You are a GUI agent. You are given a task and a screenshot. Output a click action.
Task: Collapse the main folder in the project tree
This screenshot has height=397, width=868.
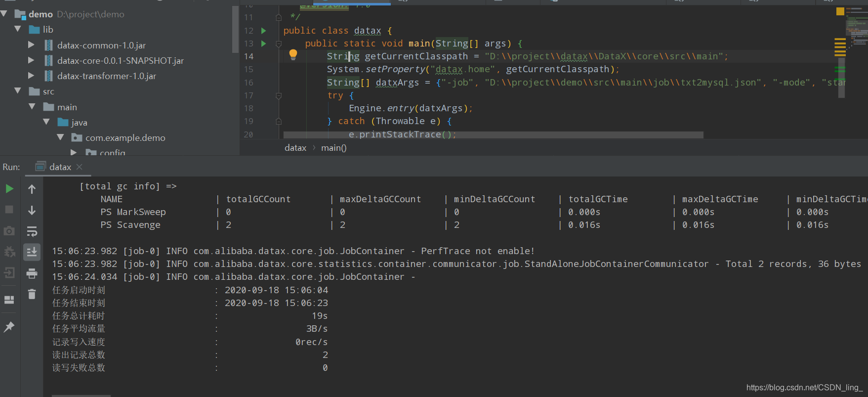tap(32, 107)
